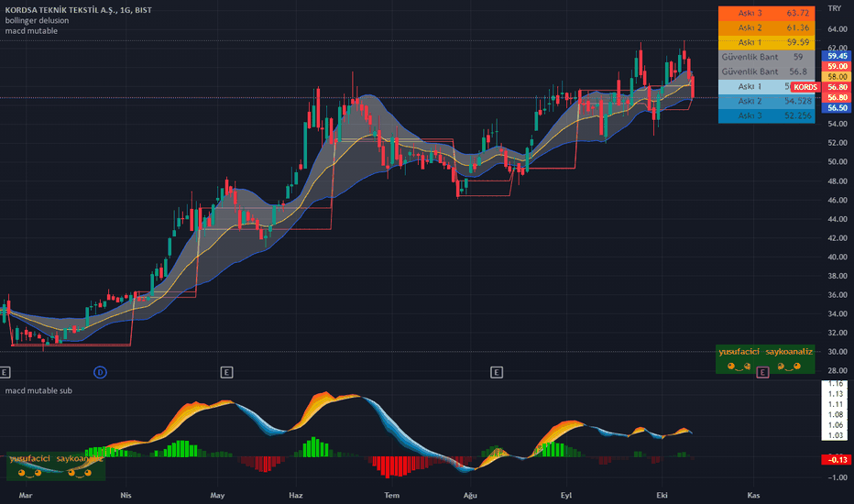Click the Eki label on the time axis
Screen dimensions: 854x504
click(662, 495)
